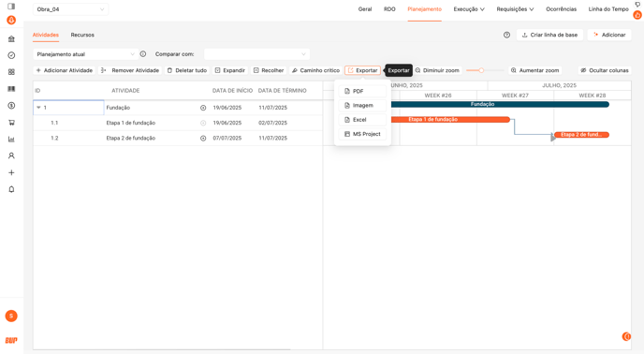Collapse row 1 tree arrow
Image resolution: width=644 pixels, height=354 pixels.
[x=38, y=108]
